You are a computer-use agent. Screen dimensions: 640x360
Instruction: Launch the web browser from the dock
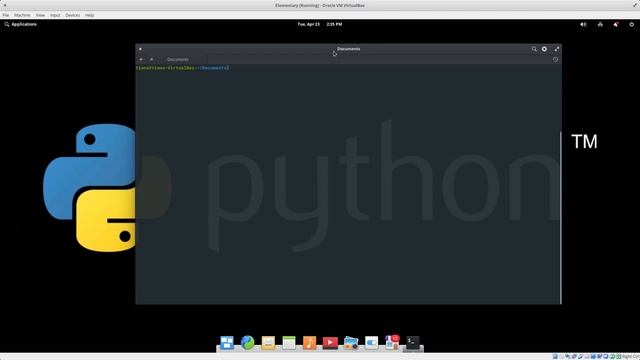(x=247, y=342)
